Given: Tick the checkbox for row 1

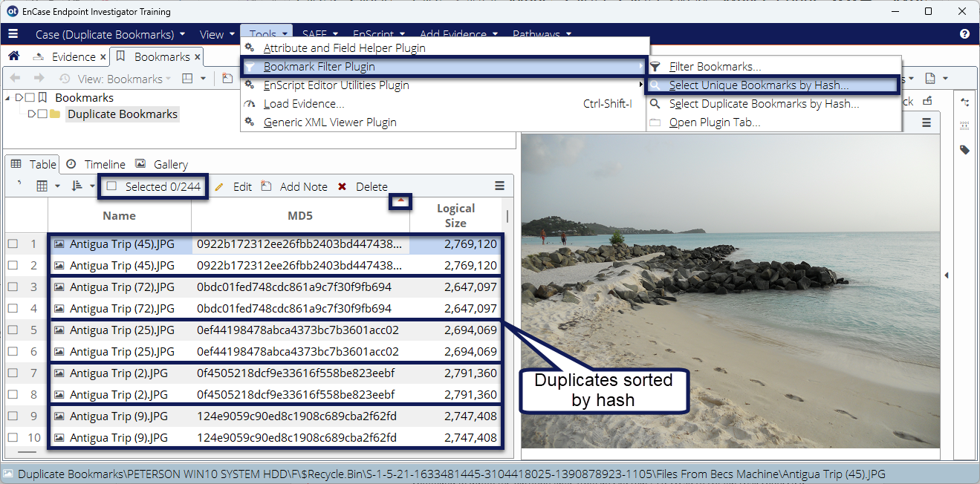Looking at the screenshot, I should [x=13, y=244].
